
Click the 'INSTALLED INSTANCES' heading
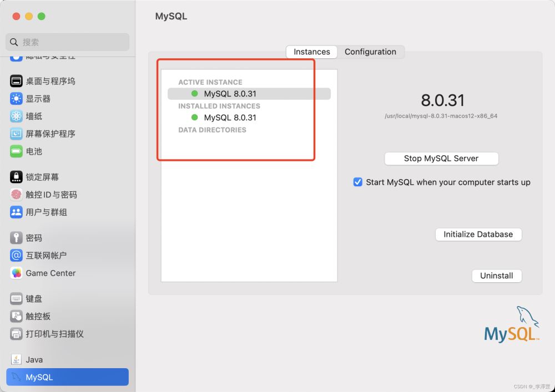[x=219, y=106]
